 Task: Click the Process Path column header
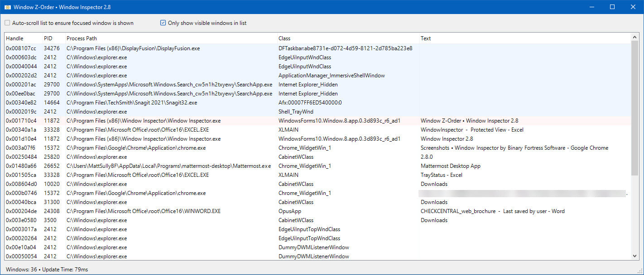(82, 38)
